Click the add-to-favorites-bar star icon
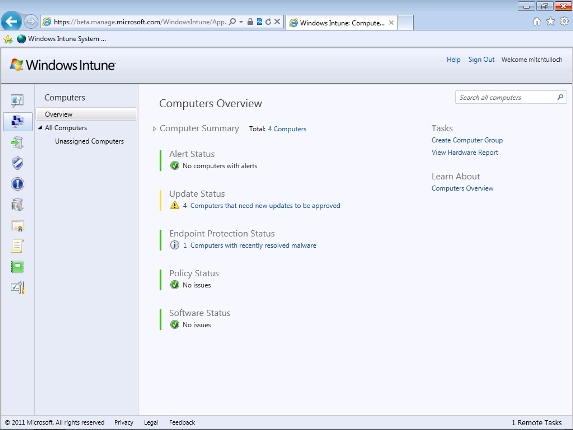The width and height of the screenshot is (573, 430). point(8,39)
